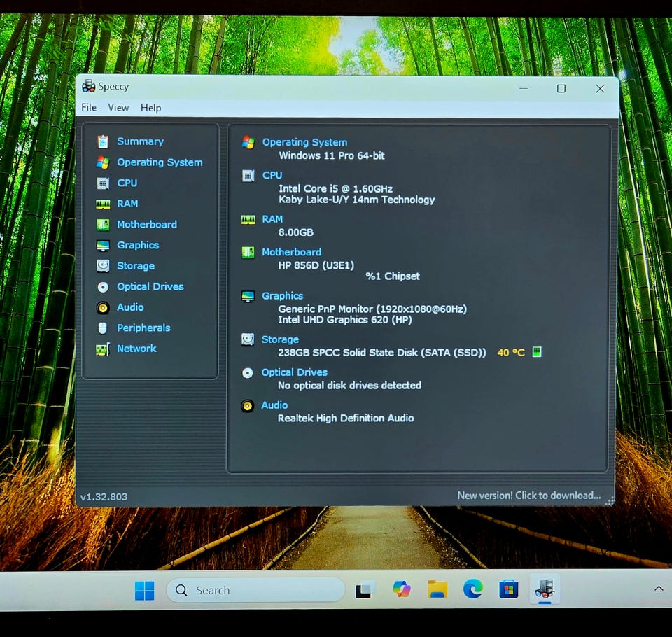The image size is (672, 637).
Task: Click the CPU chip icon in sidebar
Action: click(103, 183)
